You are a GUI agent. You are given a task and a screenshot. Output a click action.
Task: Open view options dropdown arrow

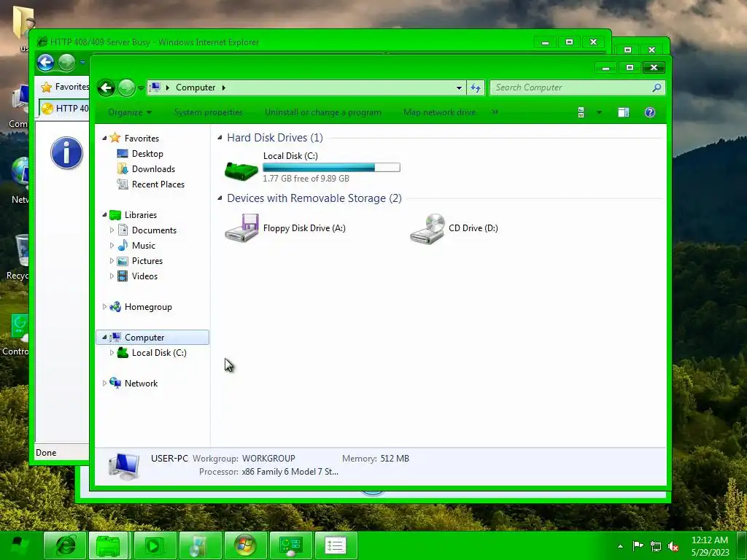tap(600, 112)
